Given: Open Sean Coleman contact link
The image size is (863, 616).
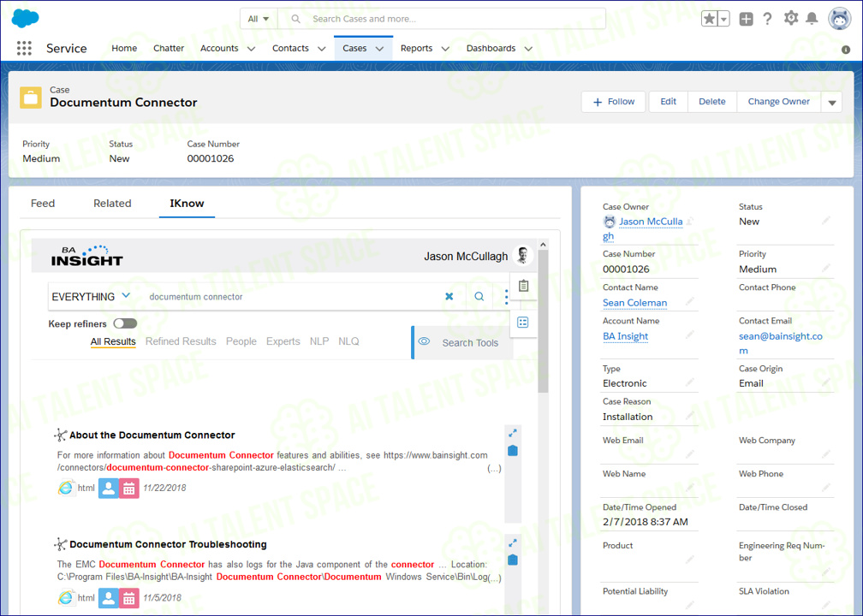Looking at the screenshot, I should (x=634, y=303).
